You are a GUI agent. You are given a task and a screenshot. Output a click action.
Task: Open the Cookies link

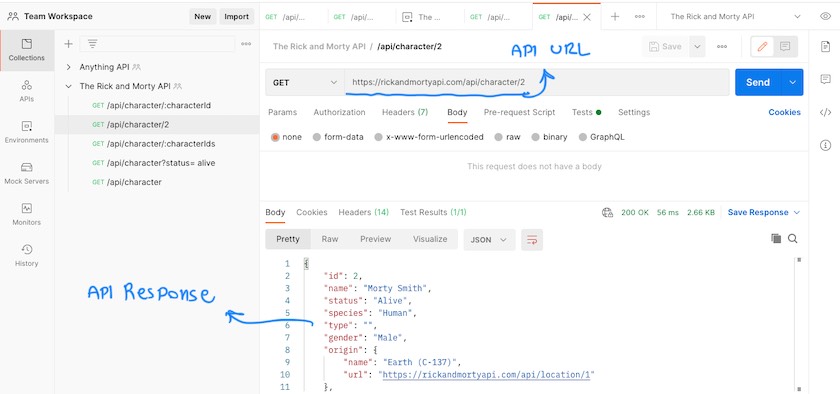tap(784, 112)
